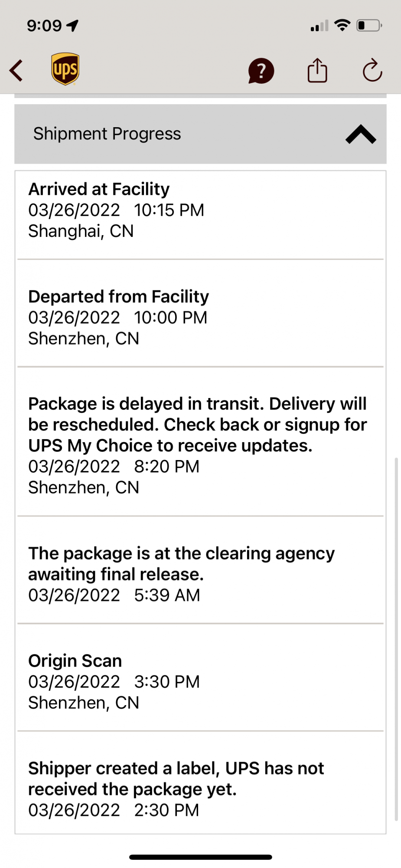Tap the share icon

click(x=317, y=70)
